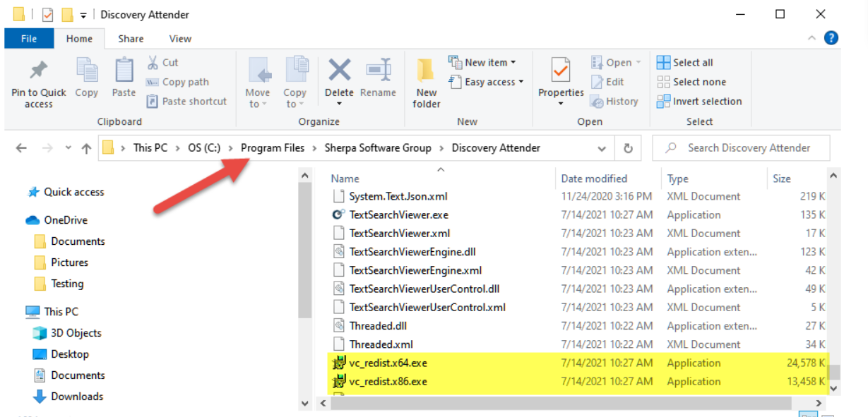Expand the address bar history dropdown
The height and width of the screenshot is (417, 868).
pos(602,148)
